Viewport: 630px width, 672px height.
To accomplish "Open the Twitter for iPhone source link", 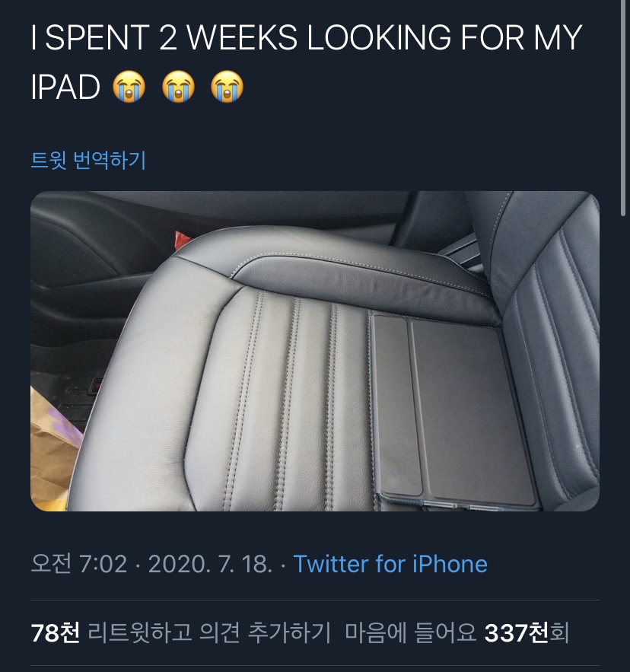I will [390, 564].
